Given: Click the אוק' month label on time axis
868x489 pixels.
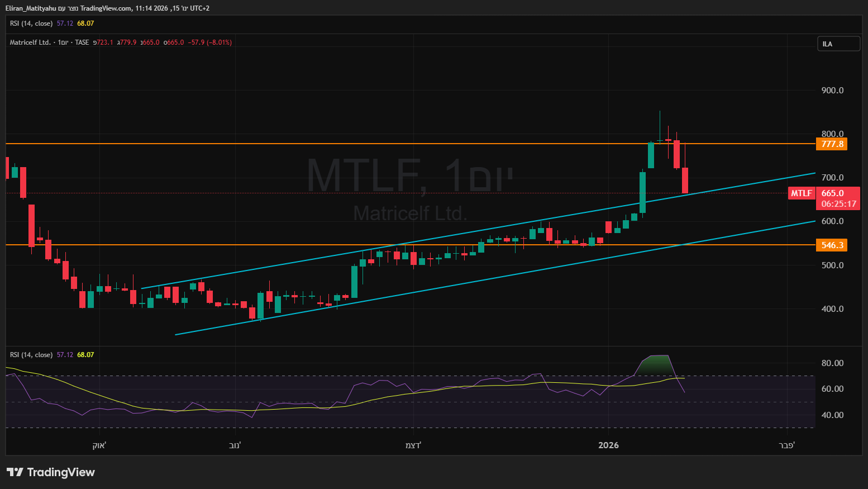Looking at the screenshot, I should click(x=99, y=445).
